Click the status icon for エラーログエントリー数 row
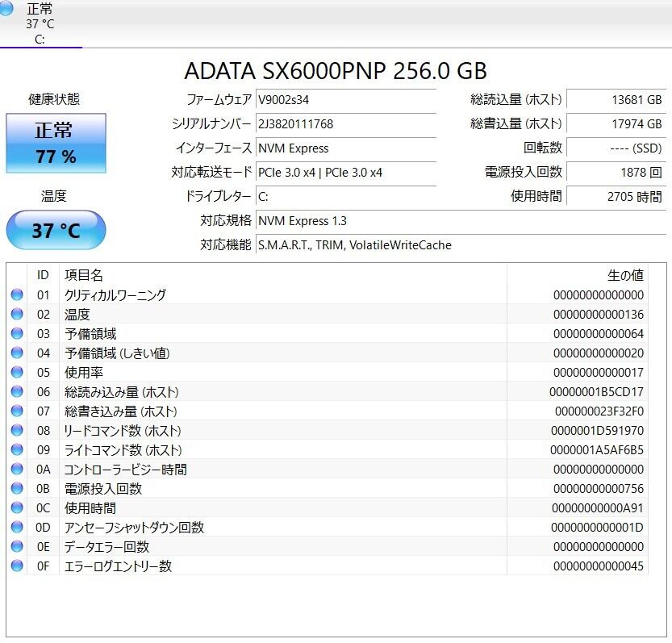This screenshot has height=643, width=672. [17, 566]
